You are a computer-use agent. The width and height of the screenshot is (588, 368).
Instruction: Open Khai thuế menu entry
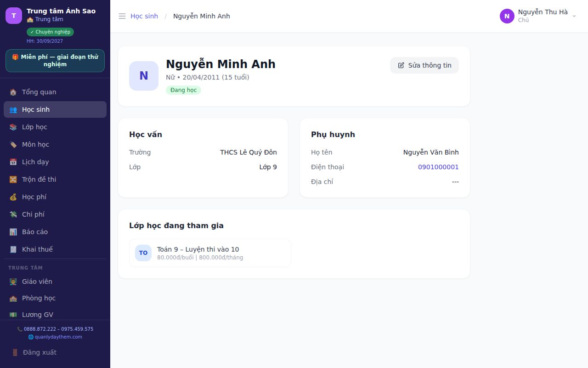click(x=55, y=249)
